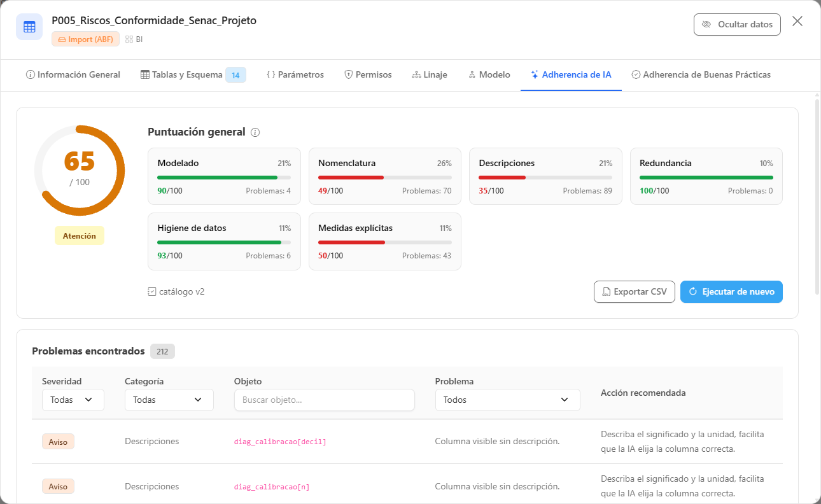This screenshot has height=504, width=821.
Task: Click the Modelado score progress bar
Action: [x=224, y=177]
